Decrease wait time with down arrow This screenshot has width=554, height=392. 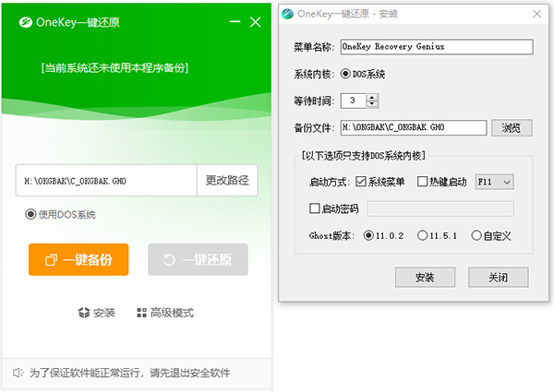point(372,104)
